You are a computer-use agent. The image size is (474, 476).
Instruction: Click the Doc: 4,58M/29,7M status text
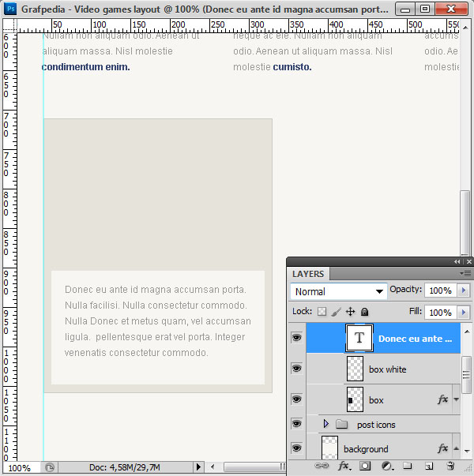tap(125, 467)
